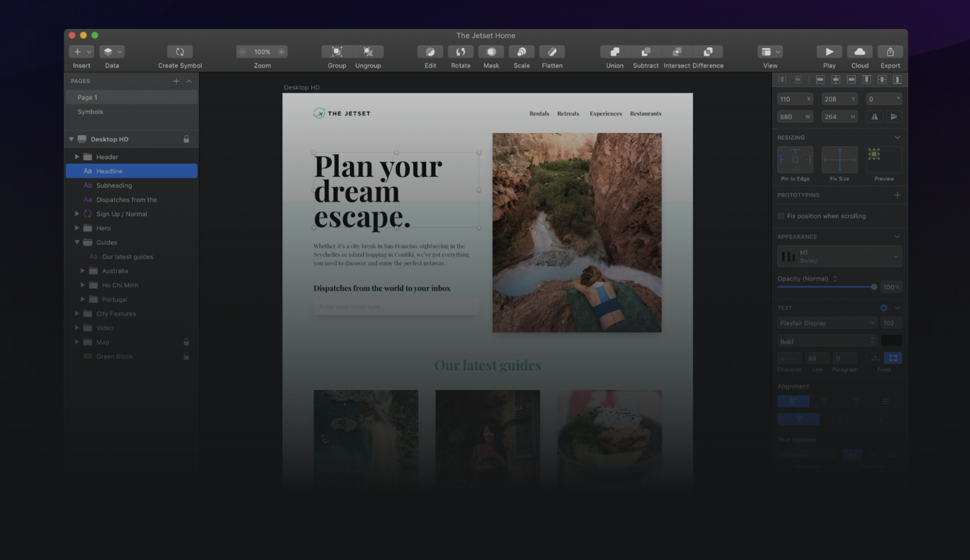The height and width of the screenshot is (560, 970).
Task: Apply Intersect boolean operation
Action: point(677,52)
